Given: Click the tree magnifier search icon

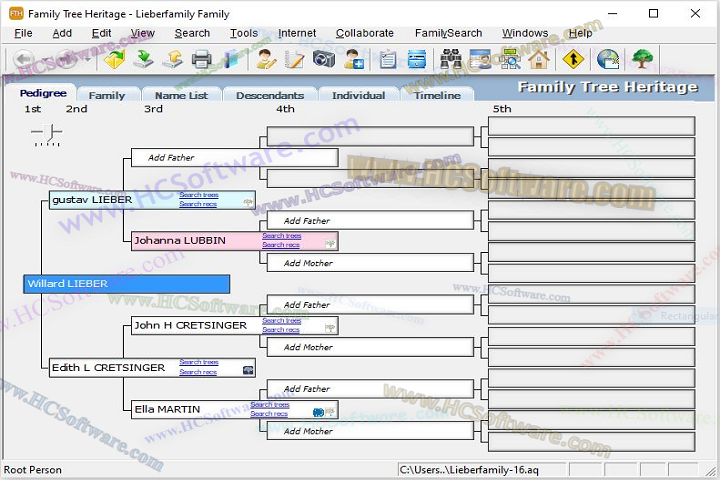Looking at the screenshot, I should click(510, 59).
